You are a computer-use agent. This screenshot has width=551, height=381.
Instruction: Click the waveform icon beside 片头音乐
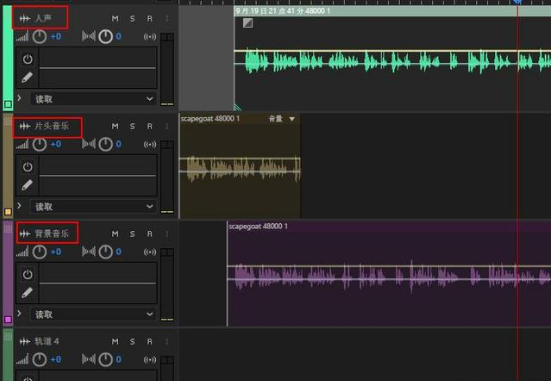(x=25, y=126)
